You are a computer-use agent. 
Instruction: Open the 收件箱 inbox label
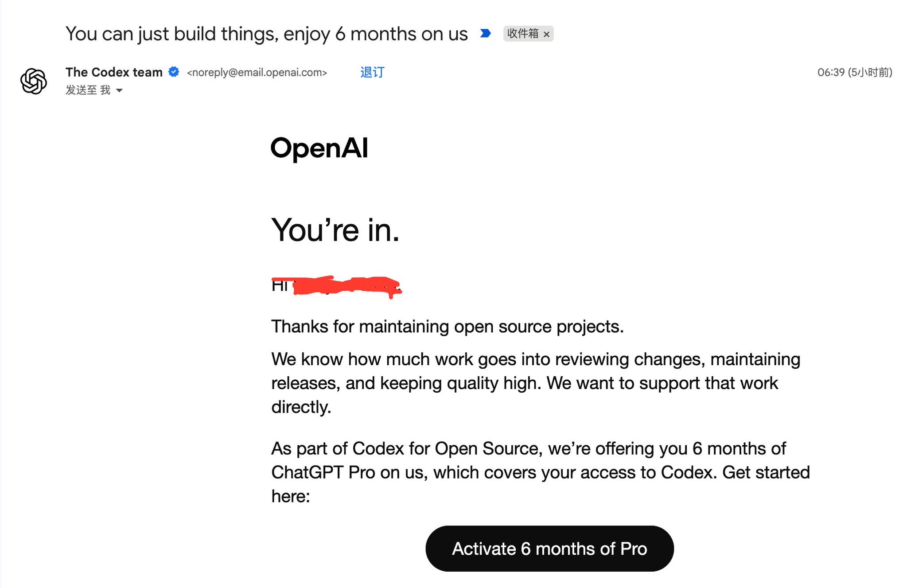pos(523,33)
